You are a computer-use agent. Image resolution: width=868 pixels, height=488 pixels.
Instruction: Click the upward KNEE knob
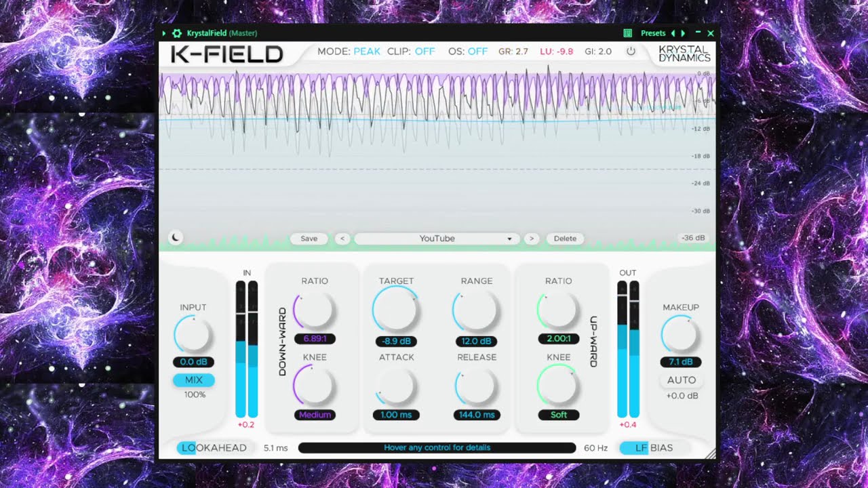point(558,385)
